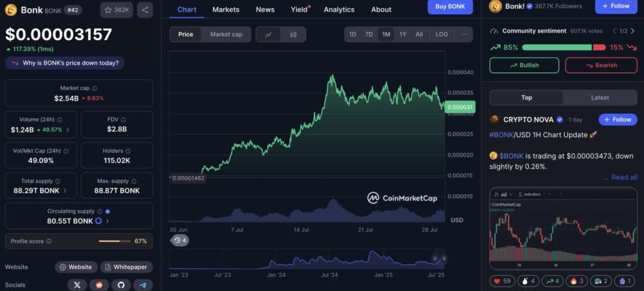Click Profile score info icon
This screenshot has width=644, height=291.
coord(49,241)
